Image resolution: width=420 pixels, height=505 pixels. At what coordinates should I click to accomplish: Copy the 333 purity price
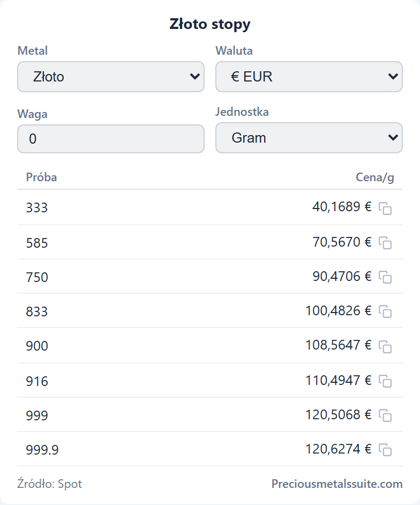(385, 209)
